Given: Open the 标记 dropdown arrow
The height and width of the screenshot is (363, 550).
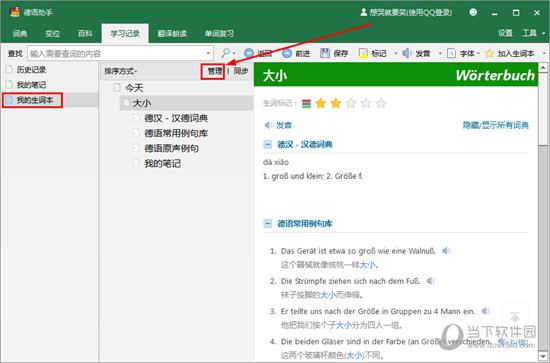Looking at the screenshot, I should (x=396, y=53).
